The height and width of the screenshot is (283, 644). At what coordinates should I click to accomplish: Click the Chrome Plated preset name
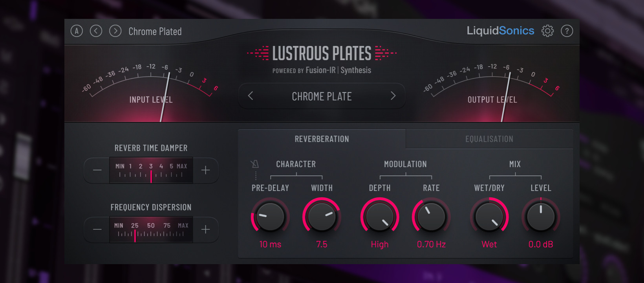point(155,31)
